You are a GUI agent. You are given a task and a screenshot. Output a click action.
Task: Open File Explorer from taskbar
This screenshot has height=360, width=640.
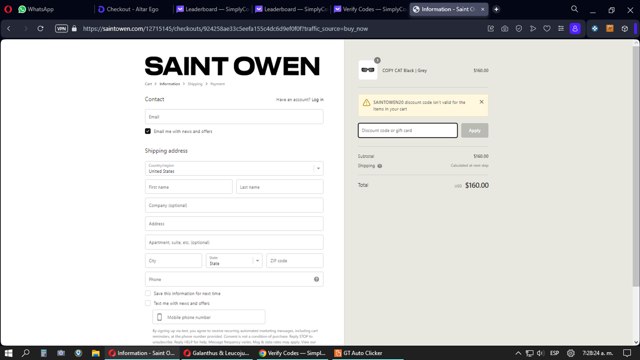click(96, 353)
